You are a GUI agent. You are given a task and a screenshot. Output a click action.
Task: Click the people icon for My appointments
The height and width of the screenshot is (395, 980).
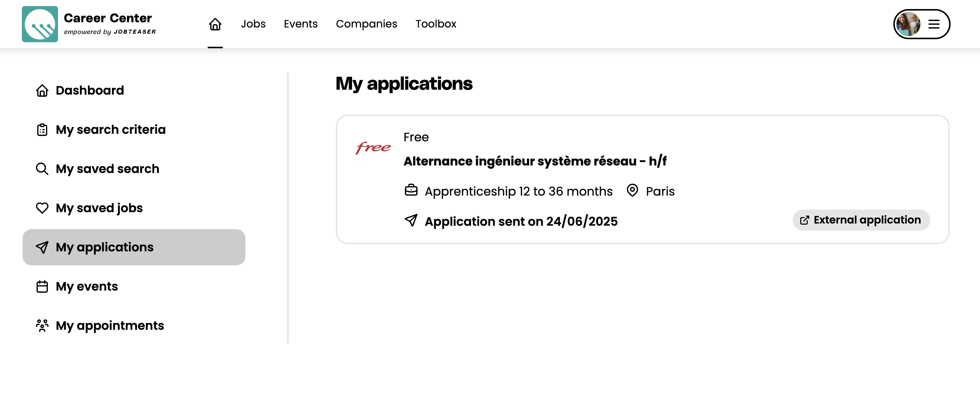(x=42, y=326)
